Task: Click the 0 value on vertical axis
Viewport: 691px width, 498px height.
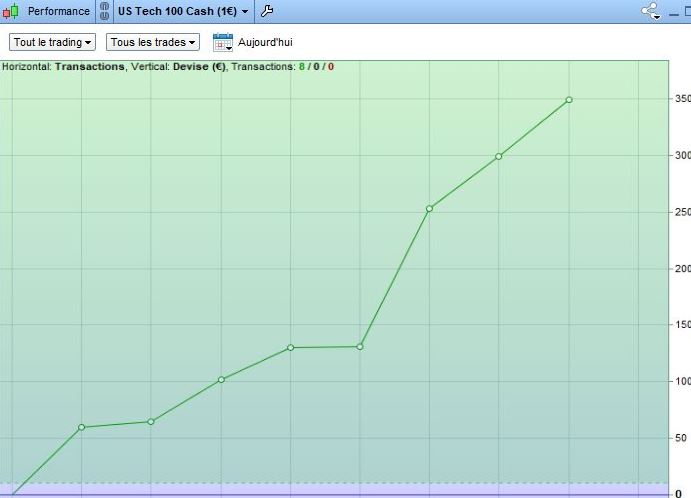Action: click(679, 494)
